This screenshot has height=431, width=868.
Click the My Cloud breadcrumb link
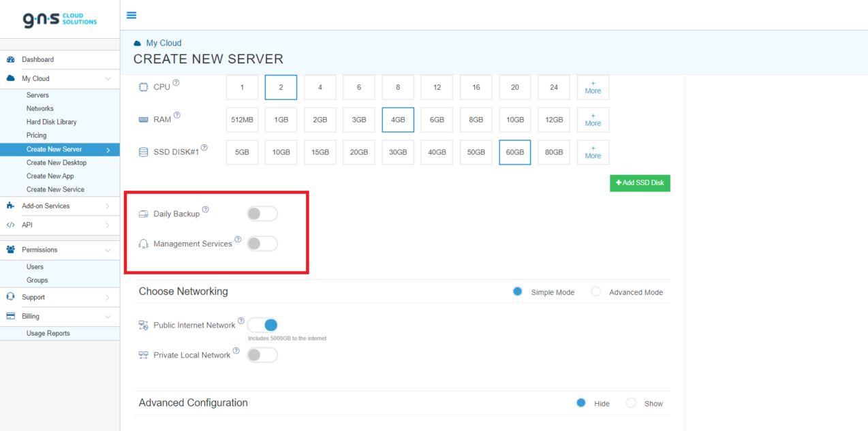pos(164,43)
